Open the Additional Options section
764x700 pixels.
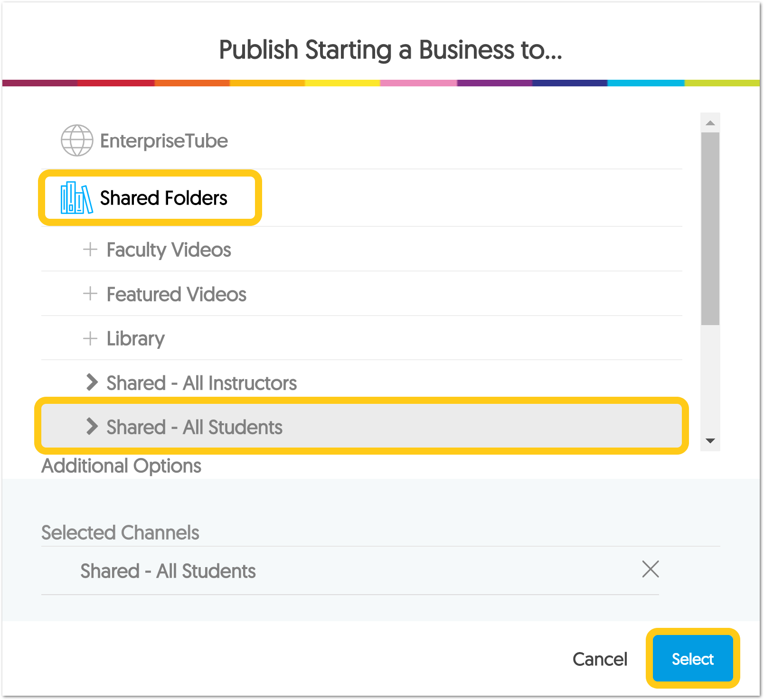pyautogui.click(x=122, y=466)
